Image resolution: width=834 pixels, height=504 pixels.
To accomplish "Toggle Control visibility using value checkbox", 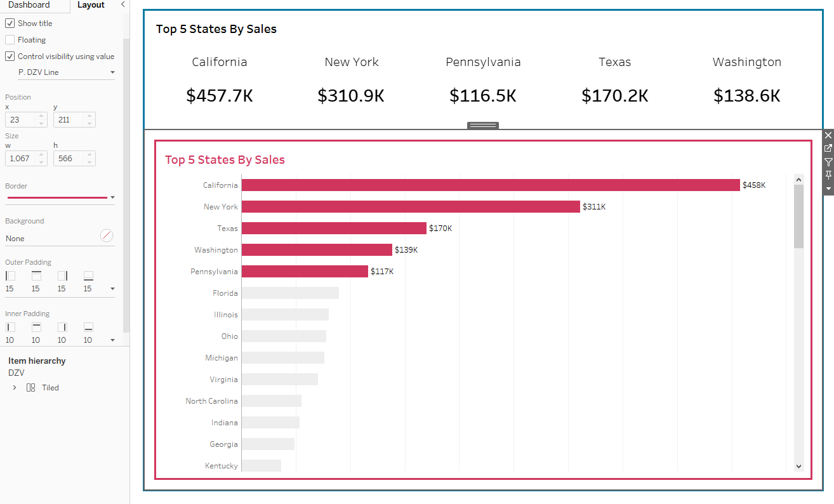I will pyautogui.click(x=10, y=56).
